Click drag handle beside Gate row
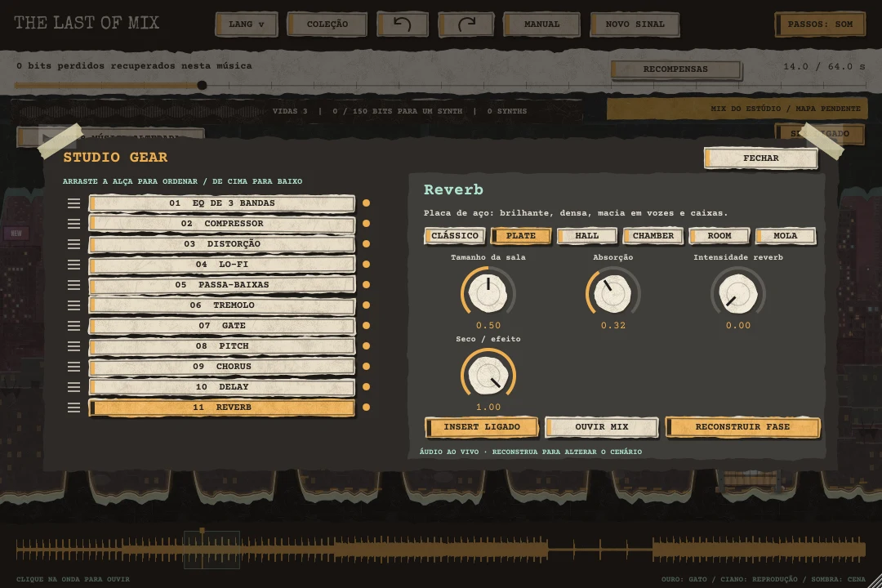Screen dimensions: 882x588 pos(73,325)
